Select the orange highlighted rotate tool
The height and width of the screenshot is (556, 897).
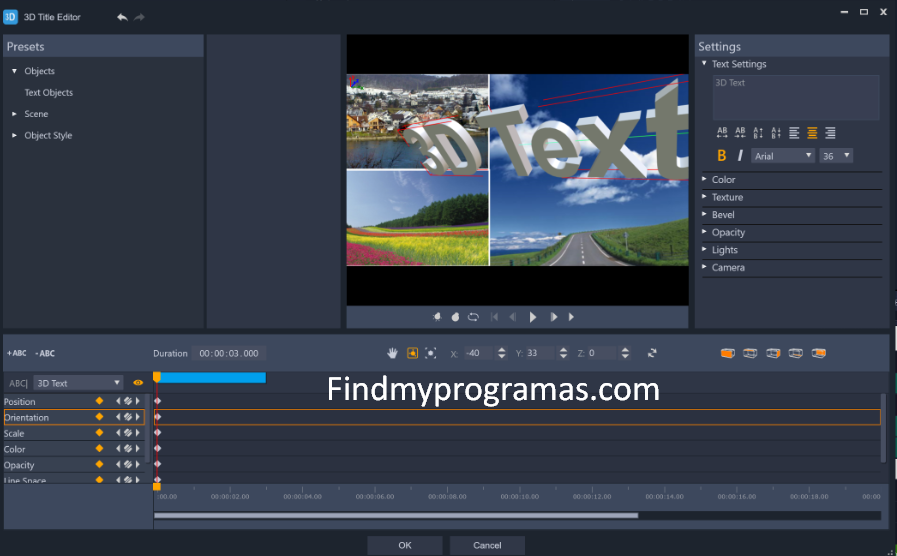[x=412, y=353]
